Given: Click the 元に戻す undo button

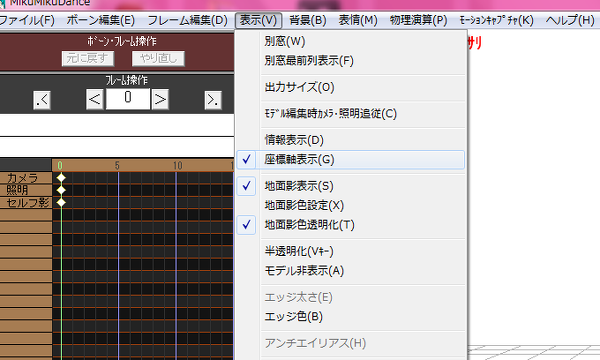Looking at the screenshot, I should pyautogui.click(x=88, y=59).
